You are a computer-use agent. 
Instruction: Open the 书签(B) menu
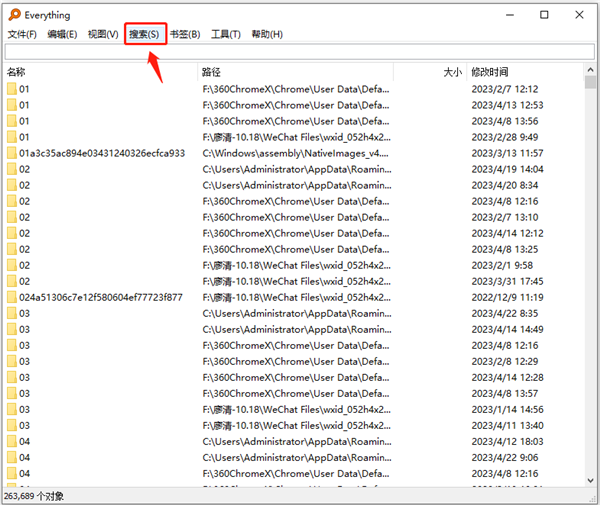coord(185,34)
